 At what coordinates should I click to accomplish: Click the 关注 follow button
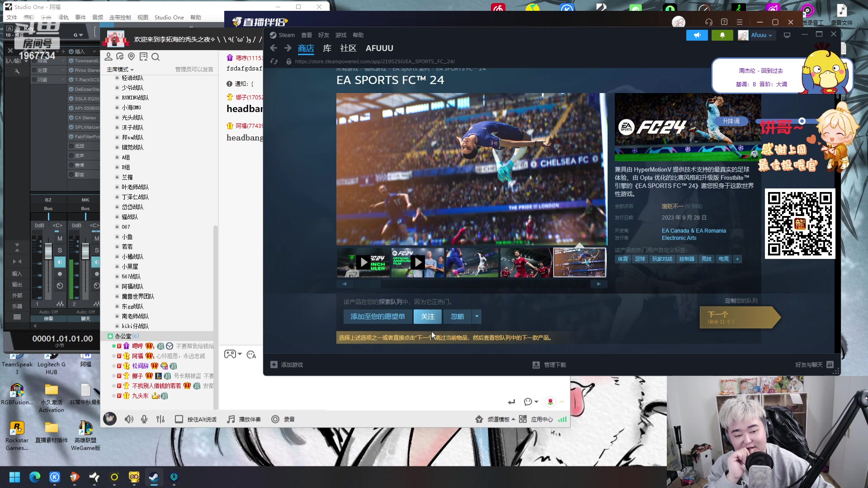428,316
